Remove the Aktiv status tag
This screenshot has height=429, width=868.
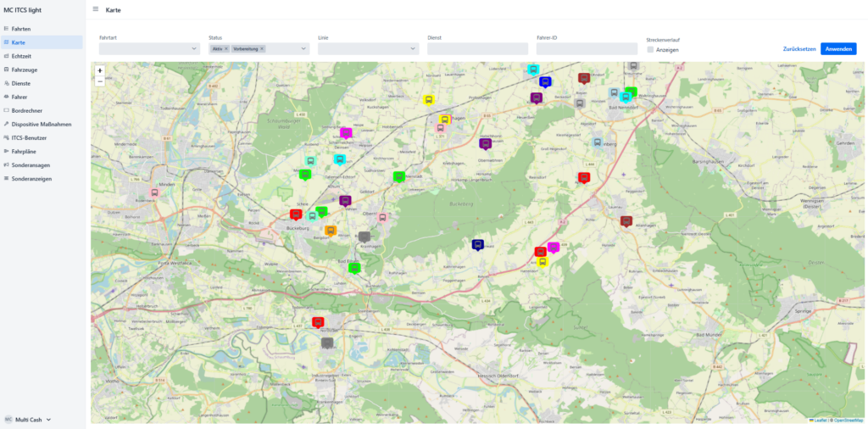click(226, 49)
